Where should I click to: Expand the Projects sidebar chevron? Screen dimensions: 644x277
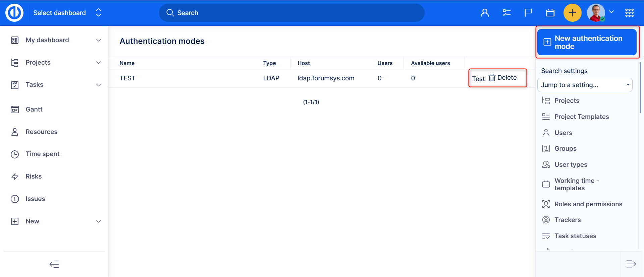tap(99, 63)
